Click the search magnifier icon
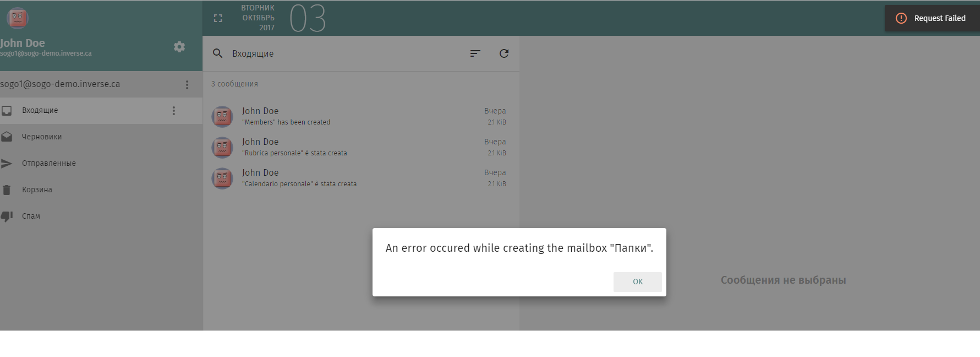 (x=218, y=53)
